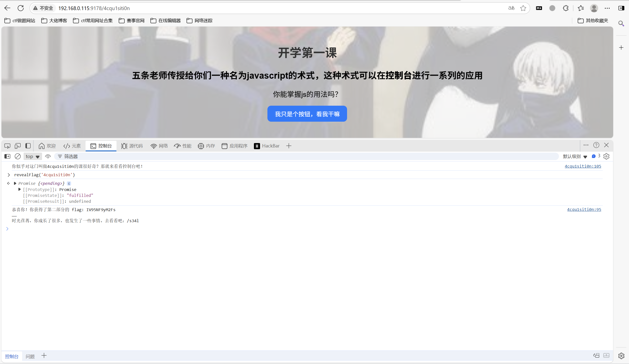Image resolution: width=629 pixels, height=364 pixels.
Task: Open sidebar settings gear at bottom right
Action: [621, 356]
